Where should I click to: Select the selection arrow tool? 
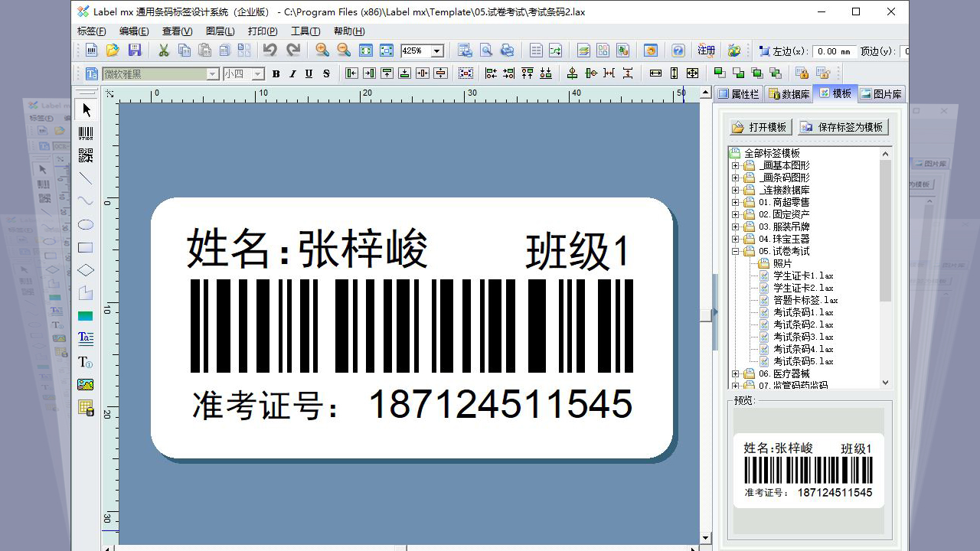pos(85,109)
